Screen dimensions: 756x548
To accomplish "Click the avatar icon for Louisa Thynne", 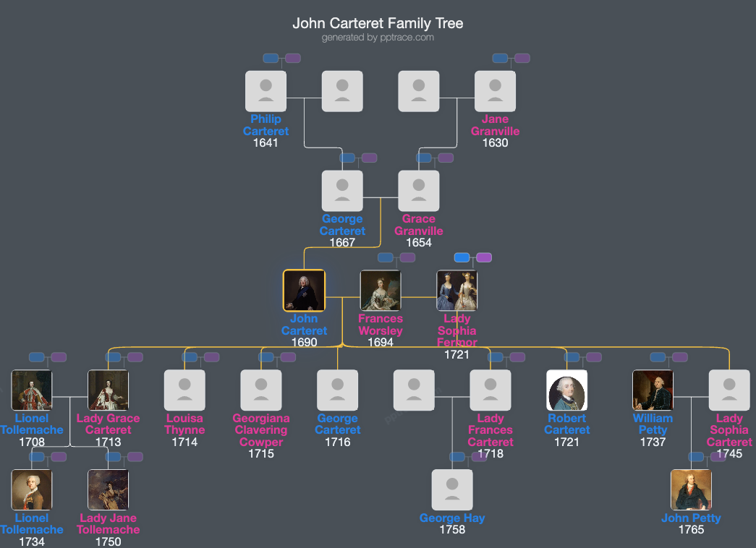I will tap(184, 390).
